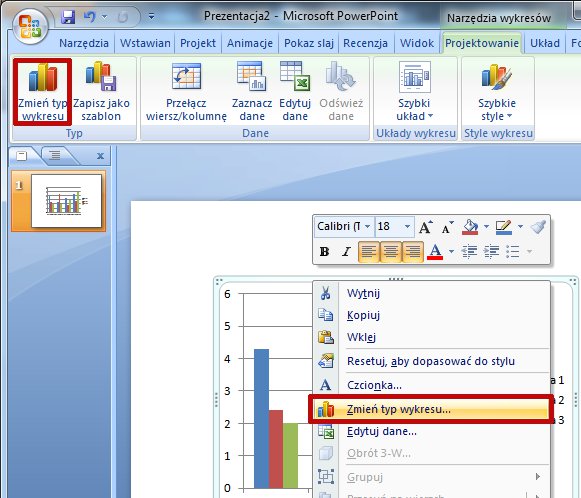Select the green bar in the chart

point(290,455)
